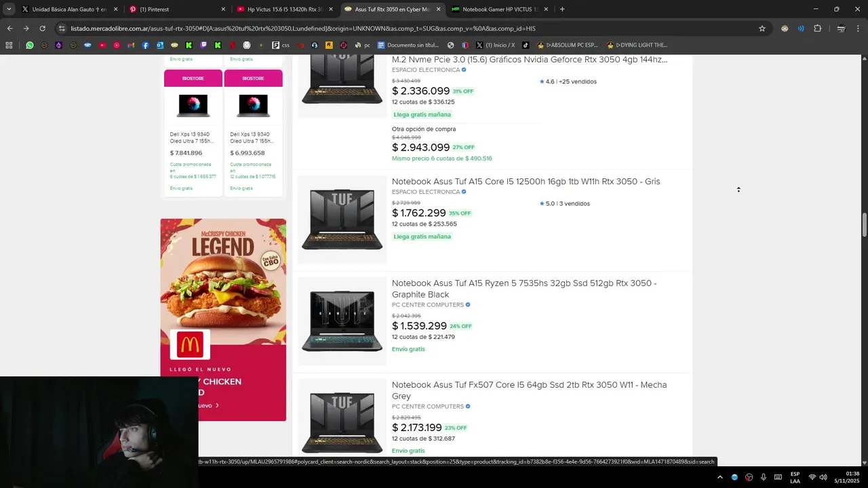Click Llega gratis mañana under $ 1.762.299

coord(422,237)
